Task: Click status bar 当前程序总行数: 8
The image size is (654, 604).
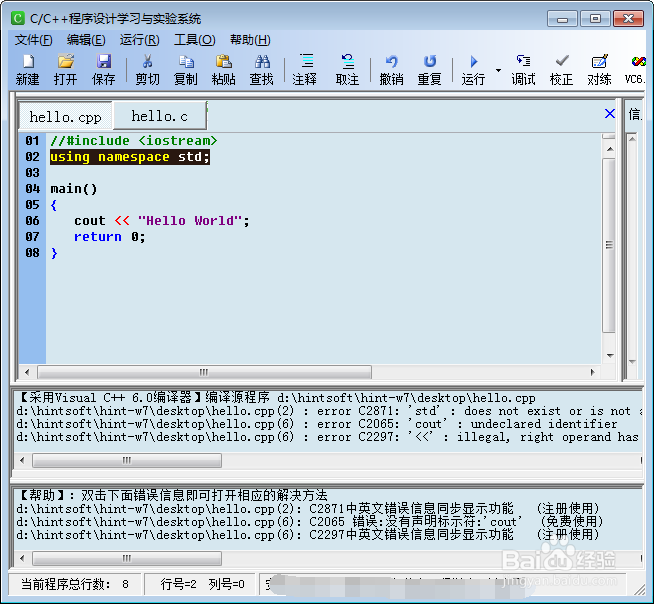Action: [75, 584]
